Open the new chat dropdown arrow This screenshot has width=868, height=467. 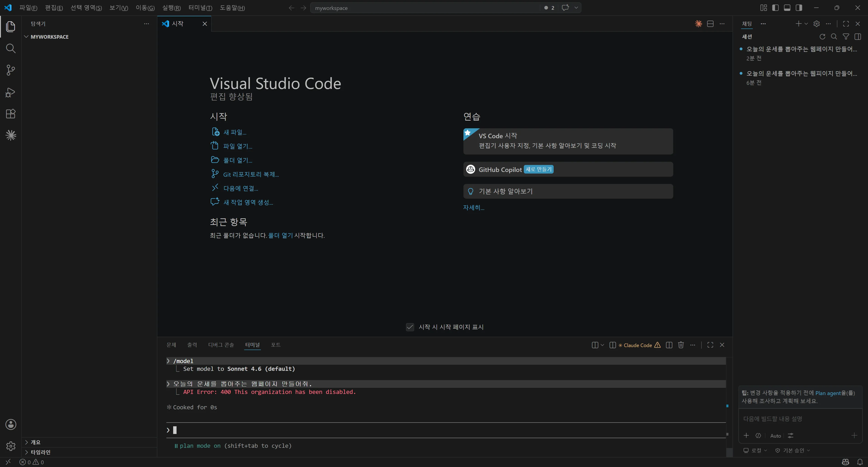coord(806,24)
